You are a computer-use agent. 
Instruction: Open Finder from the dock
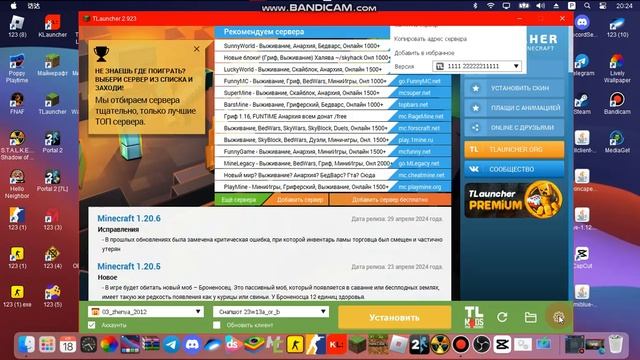[27, 344]
